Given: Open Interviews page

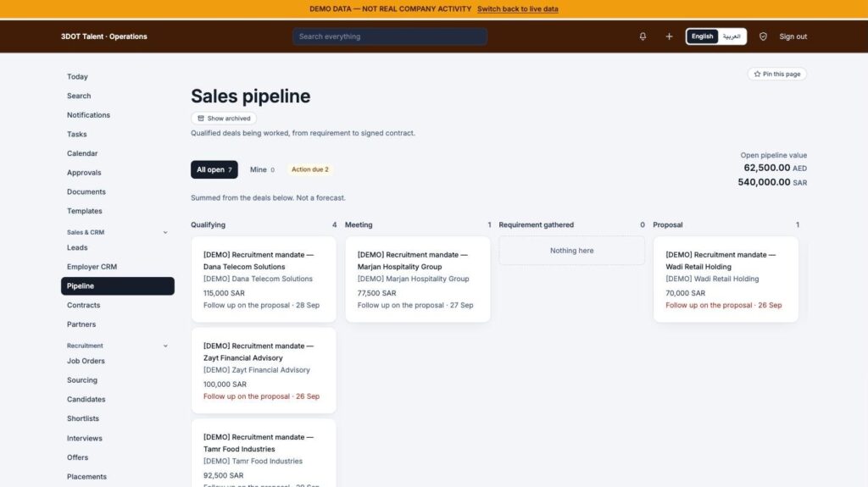Looking at the screenshot, I should pos(117,439).
